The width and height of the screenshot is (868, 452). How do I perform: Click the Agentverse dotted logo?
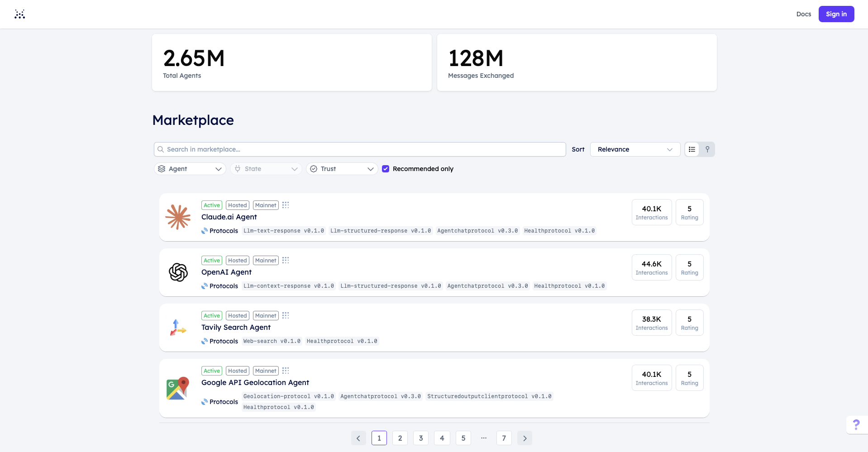(19, 14)
